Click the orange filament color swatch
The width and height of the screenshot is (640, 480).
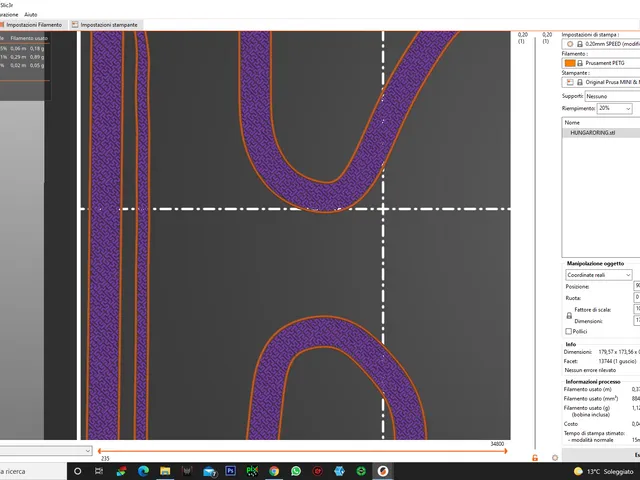click(x=570, y=63)
